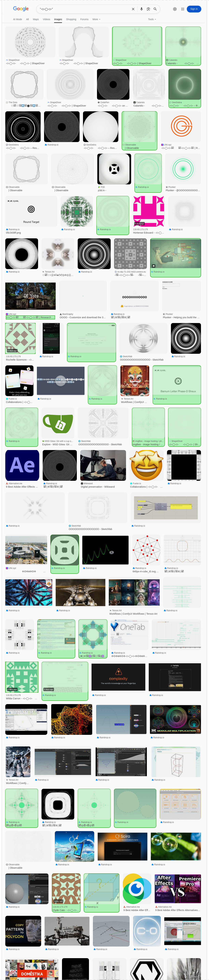Sign in to Google
The width and height of the screenshot is (209, 980).
pos(194,9)
